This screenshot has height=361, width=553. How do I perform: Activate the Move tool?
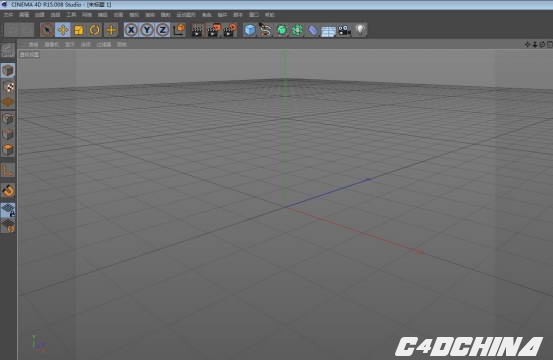63,30
